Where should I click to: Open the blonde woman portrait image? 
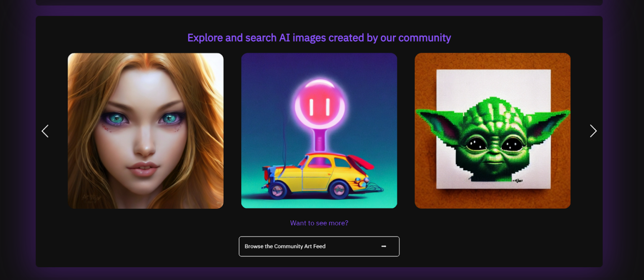coord(145,131)
